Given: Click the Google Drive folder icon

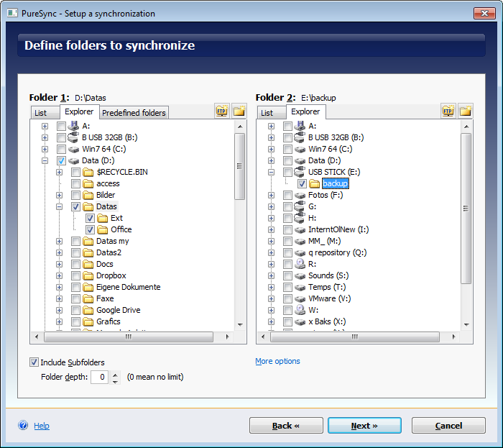Looking at the screenshot, I should [88, 311].
